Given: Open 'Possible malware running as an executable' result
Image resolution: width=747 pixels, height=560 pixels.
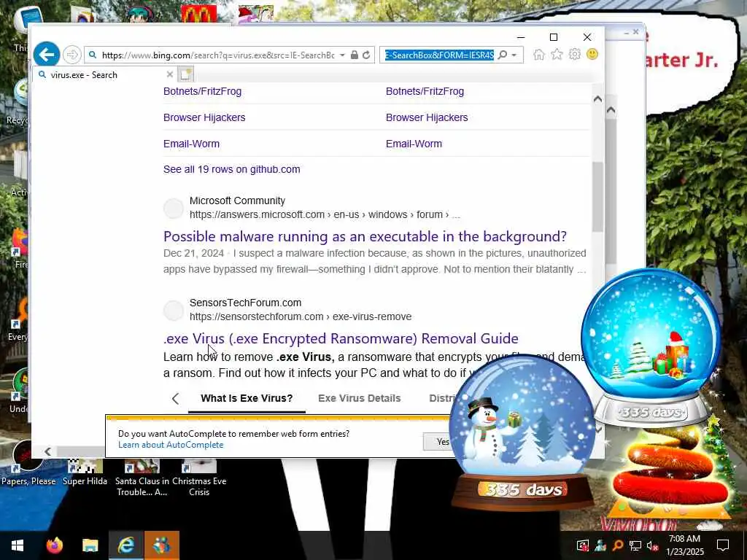Looking at the screenshot, I should pyautogui.click(x=365, y=237).
